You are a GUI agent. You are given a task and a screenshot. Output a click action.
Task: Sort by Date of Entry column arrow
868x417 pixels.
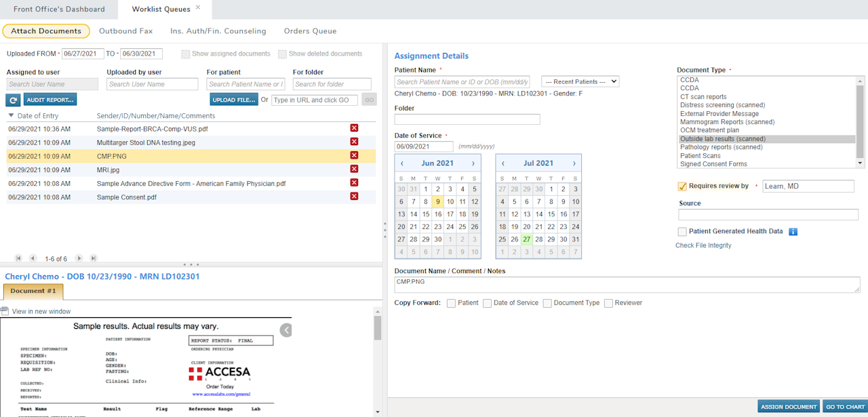click(x=11, y=115)
